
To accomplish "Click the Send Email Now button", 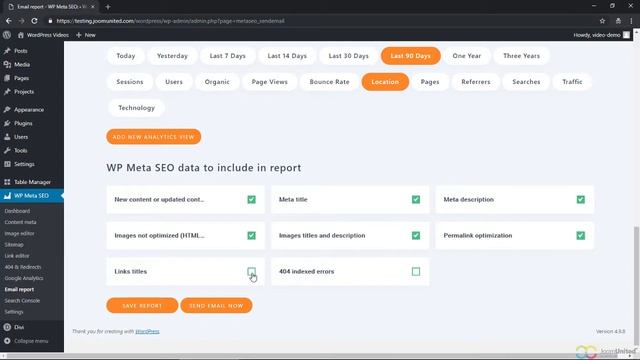I will [216, 306].
